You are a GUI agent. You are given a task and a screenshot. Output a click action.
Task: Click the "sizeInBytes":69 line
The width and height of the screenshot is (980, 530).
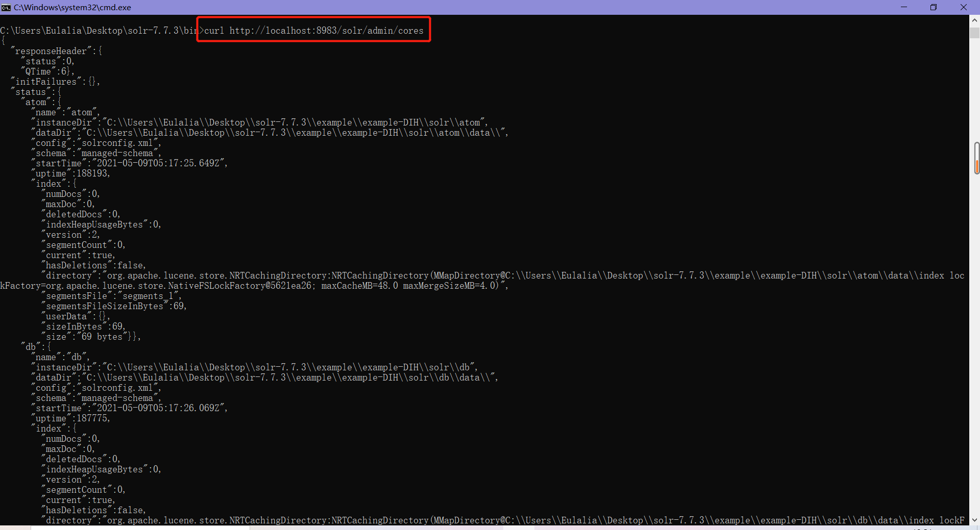tap(84, 326)
